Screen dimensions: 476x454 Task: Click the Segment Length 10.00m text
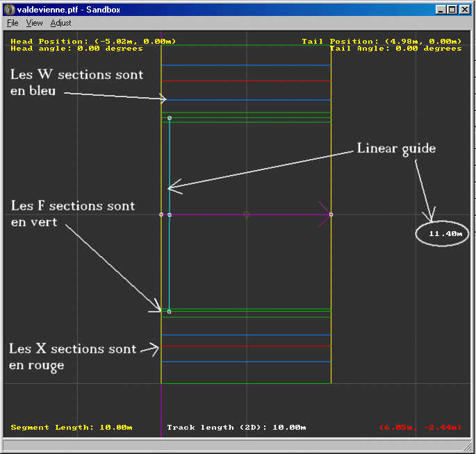pyautogui.click(x=72, y=428)
